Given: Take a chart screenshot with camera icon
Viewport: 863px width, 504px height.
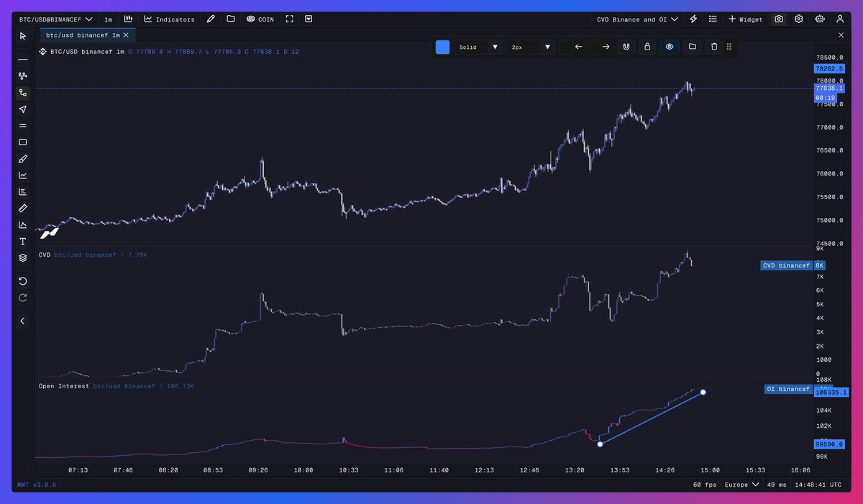Looking at the screenshot, I should [x=779, y=19].
